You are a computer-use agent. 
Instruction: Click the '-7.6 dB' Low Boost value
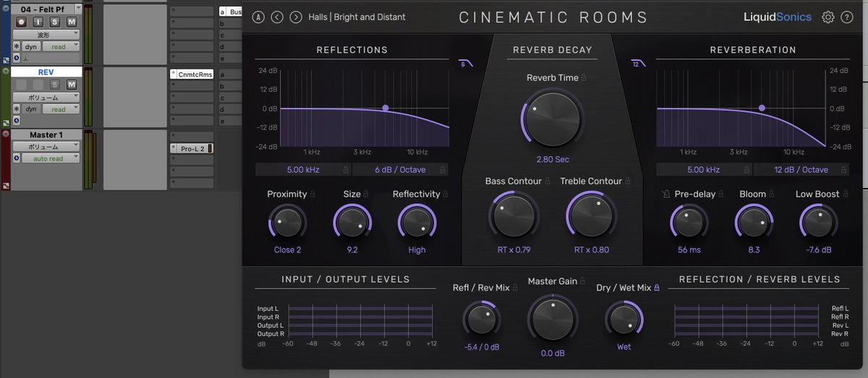(x=819, y=250)
